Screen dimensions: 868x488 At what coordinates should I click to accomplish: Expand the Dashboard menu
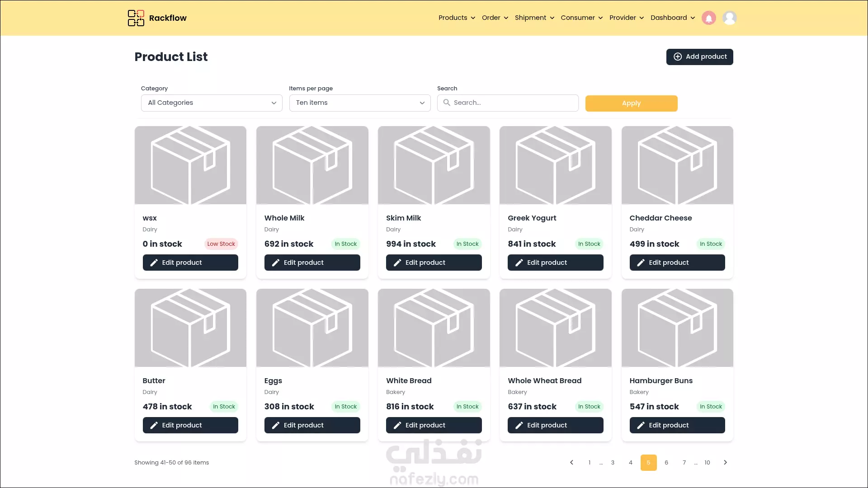pyautogui.click(x=673, y=18)
